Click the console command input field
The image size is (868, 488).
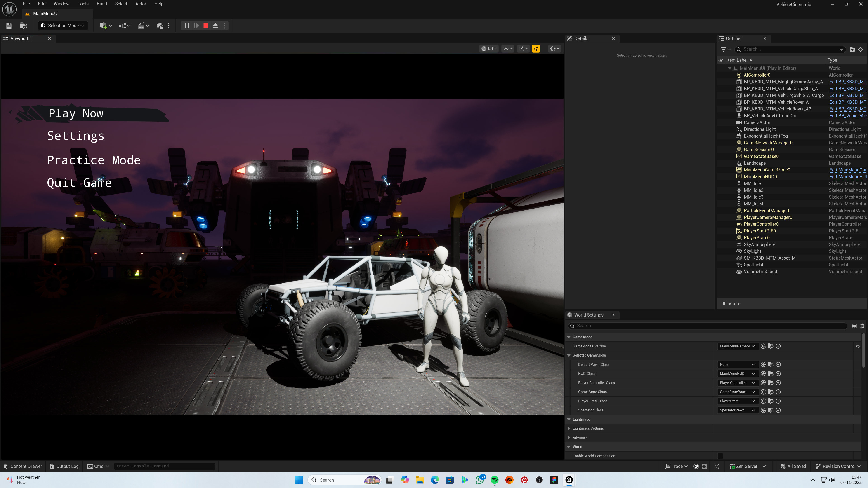pos(164,466)
